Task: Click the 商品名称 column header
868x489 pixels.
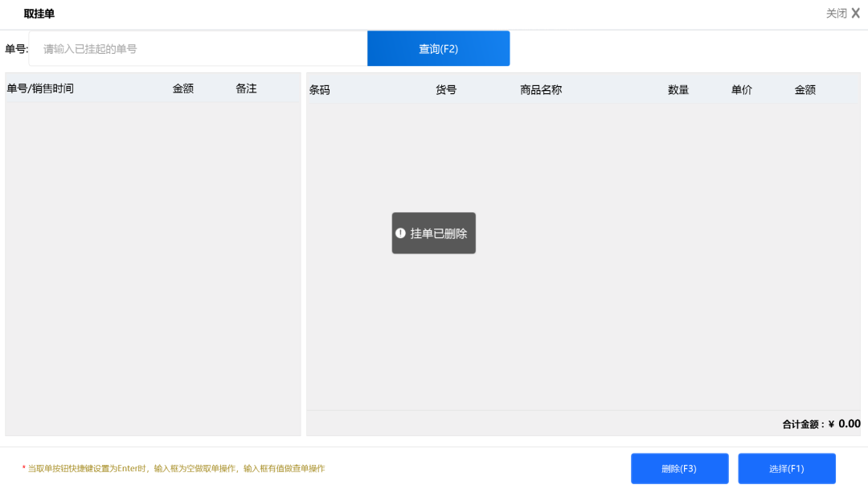Action: pos(541,90)
